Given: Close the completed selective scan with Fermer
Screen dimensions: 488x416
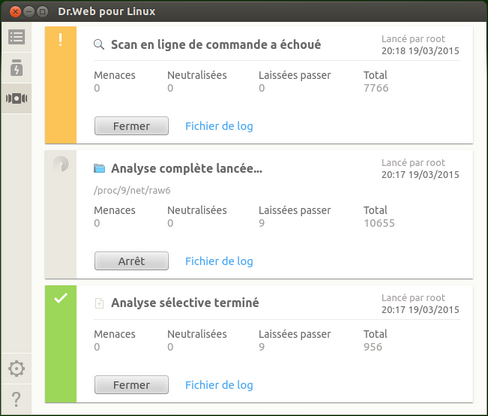Looking at the screenshot, I should (x=131, y=385).
